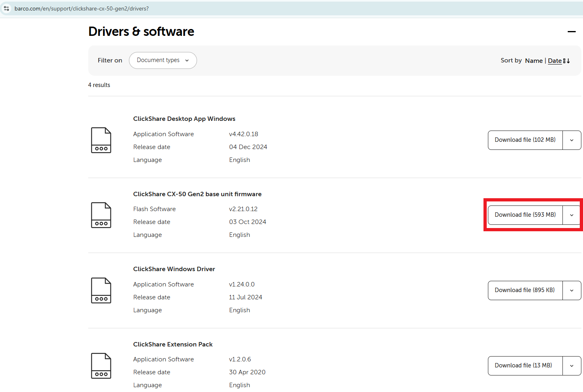Click the Flash Software label
Image resolution: width=583 pixels, height=392 pixels.
click(x=155, y=209)
